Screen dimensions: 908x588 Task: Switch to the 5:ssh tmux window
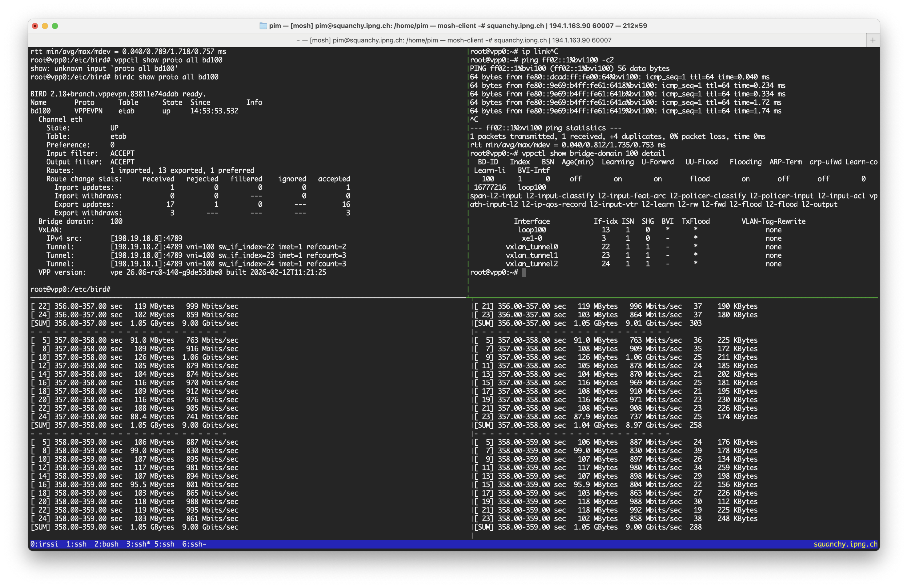[x=164, y=544]
